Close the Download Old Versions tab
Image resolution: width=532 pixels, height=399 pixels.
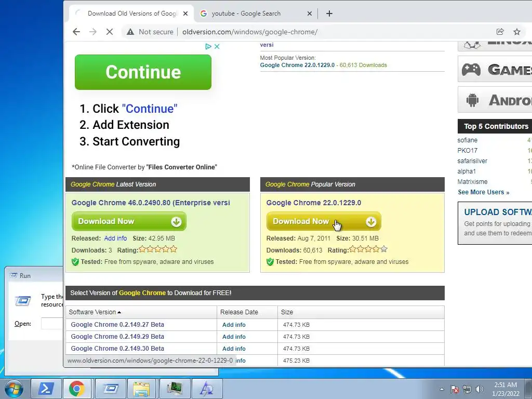185,14
